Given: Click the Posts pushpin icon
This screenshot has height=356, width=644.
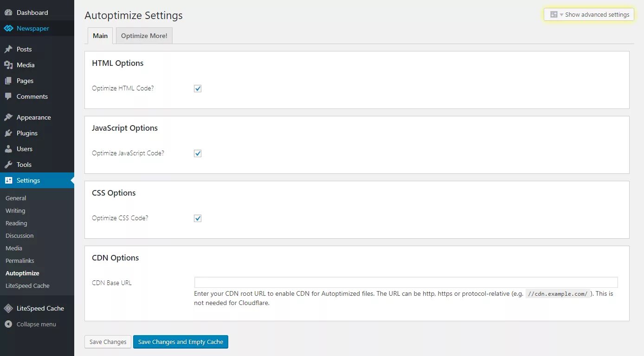Looking at the screenshot, I should pos(8,49).
